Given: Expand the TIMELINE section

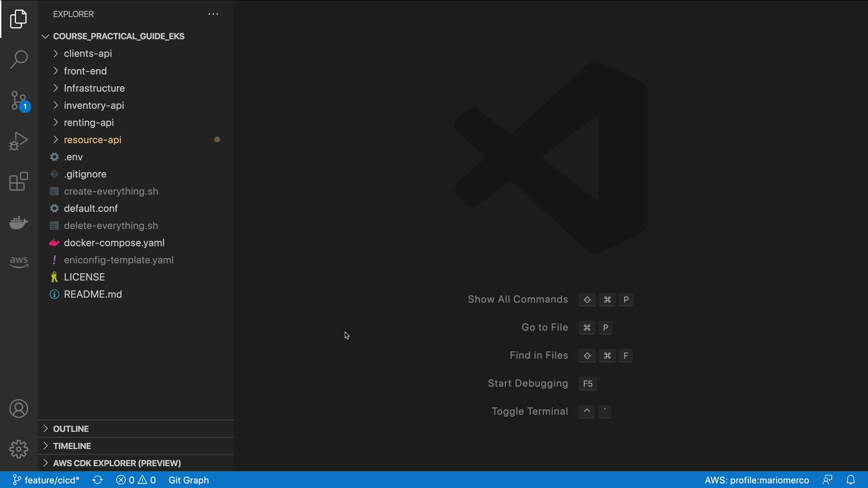Looking at the screenshot, I should (72, 446).
